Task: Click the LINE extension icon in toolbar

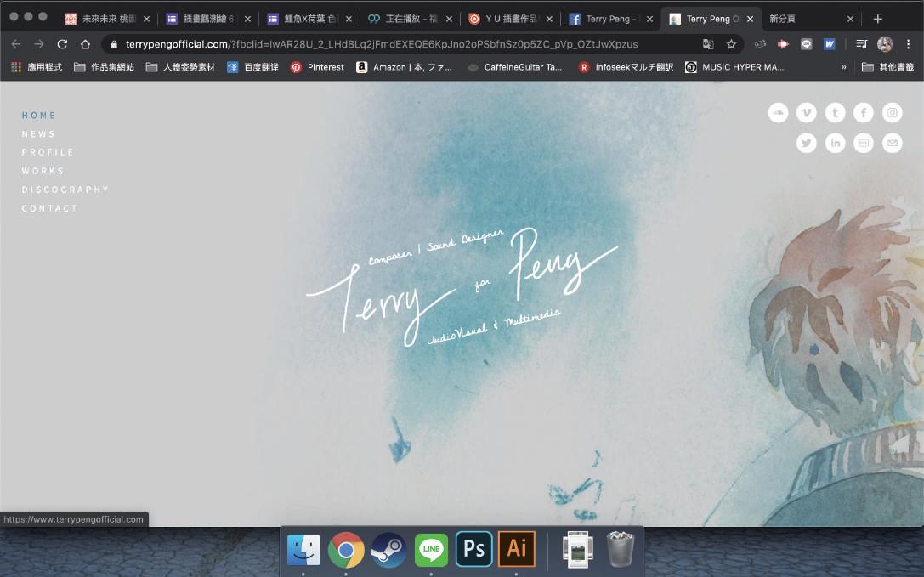Action: 806,44
